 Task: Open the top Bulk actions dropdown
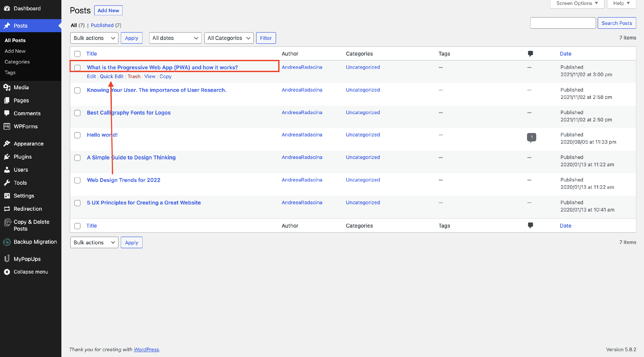tap(94, 38)
